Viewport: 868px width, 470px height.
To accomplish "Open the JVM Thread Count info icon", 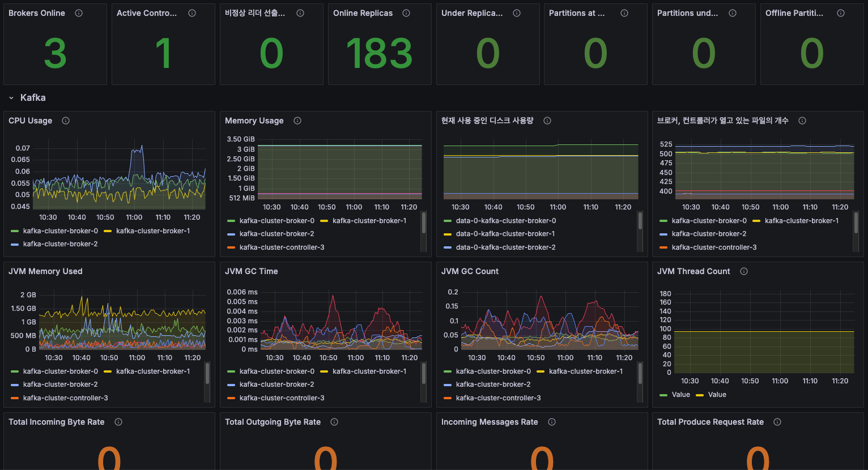I will click(x=744, y=271).
